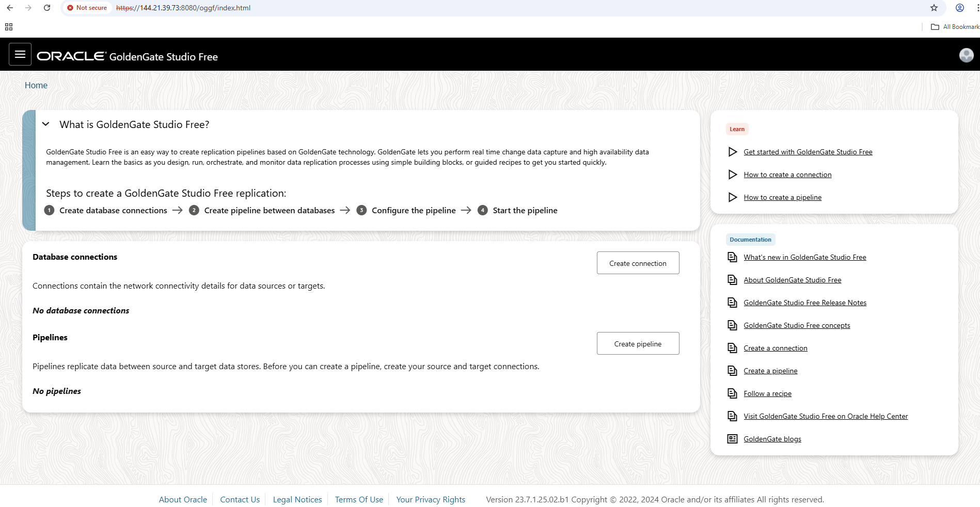Click the document icon next to Follow a recipe

tap(732, 393)
